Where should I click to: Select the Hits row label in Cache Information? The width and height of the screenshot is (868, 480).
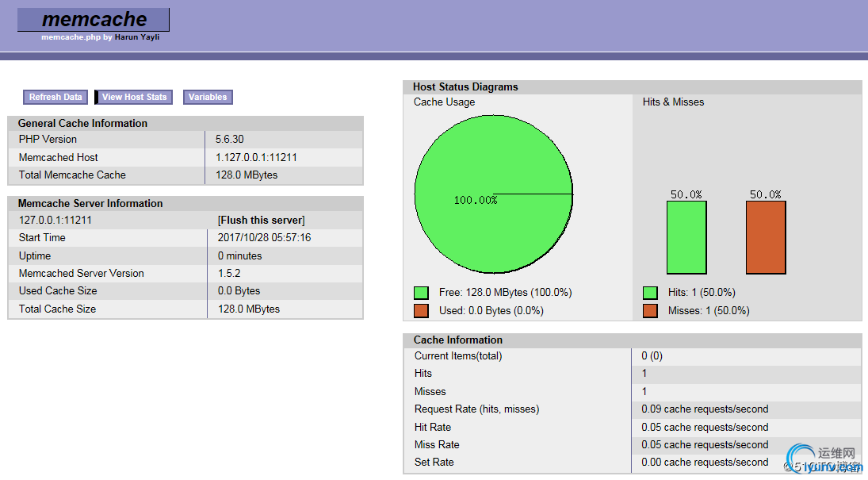click(x=423, y=374)
